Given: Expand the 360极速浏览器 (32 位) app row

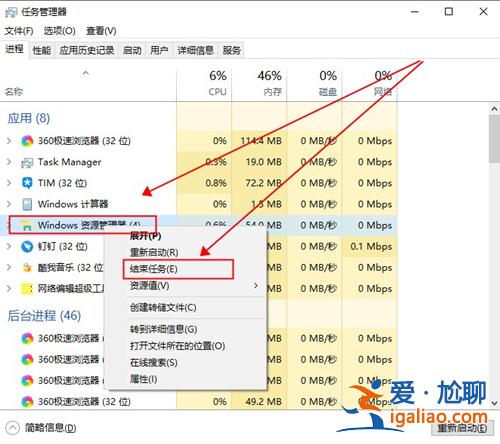Looking at the screenshot, I should point(9,141).
